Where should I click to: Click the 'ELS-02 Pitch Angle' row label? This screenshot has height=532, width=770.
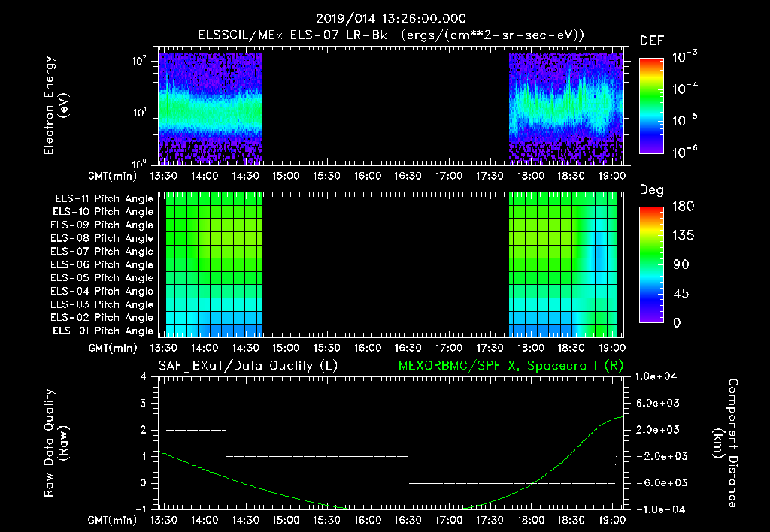(102, 318)
